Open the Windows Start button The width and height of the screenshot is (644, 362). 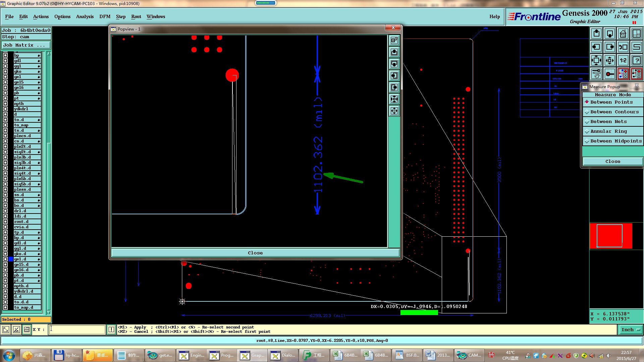(x=9, y=355)
